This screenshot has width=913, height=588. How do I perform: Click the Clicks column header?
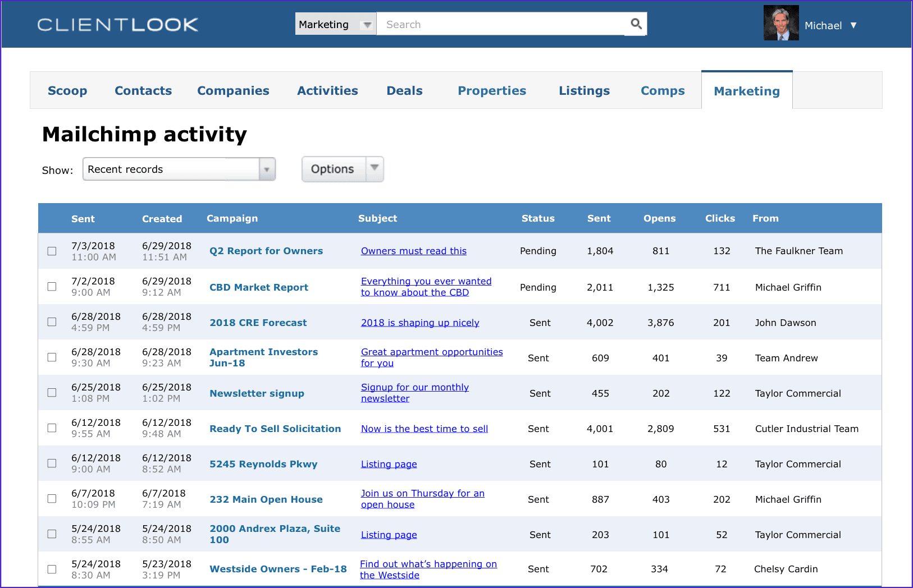pos(720,218)
